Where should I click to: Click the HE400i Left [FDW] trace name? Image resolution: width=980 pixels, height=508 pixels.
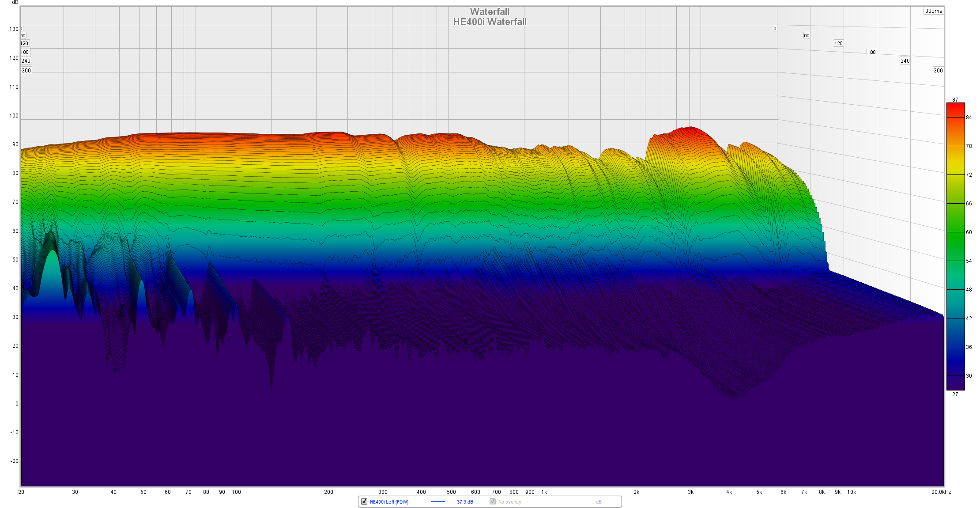click(389, 502)
